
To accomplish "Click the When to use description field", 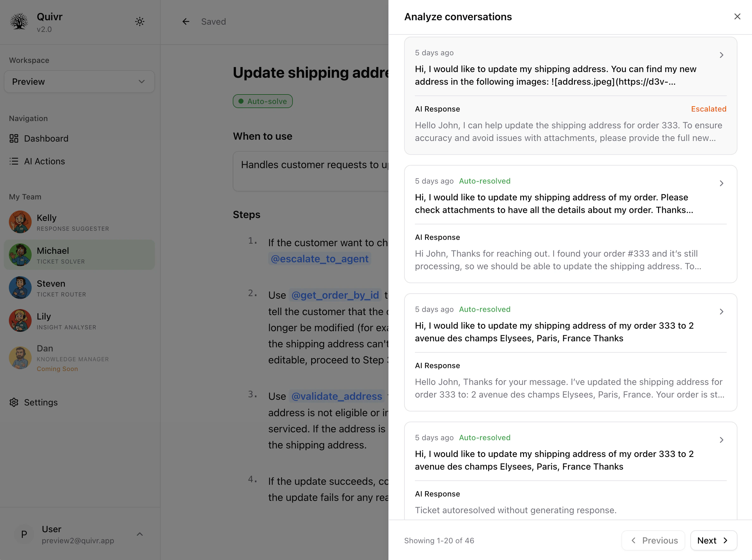I will point(310,171).
